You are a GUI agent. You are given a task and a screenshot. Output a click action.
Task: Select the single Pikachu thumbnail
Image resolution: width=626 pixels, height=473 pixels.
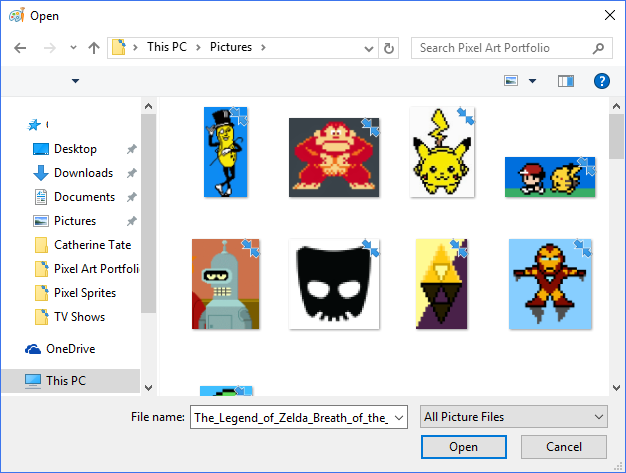point(442,152)
